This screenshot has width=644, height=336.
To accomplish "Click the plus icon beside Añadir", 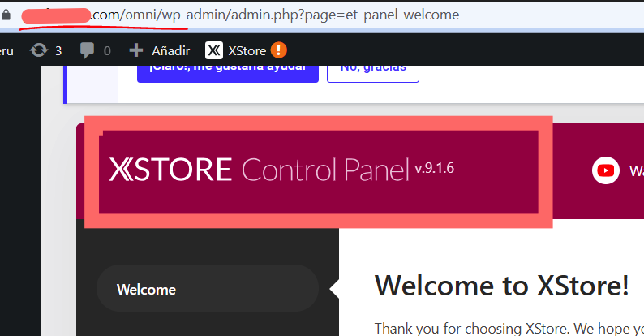I will coord(136,50).
